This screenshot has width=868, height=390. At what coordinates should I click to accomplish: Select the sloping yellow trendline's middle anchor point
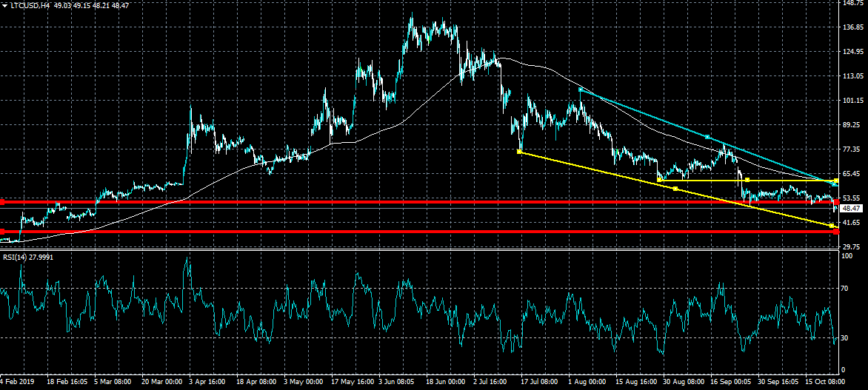pyautogui.click(x=675, y=189)
